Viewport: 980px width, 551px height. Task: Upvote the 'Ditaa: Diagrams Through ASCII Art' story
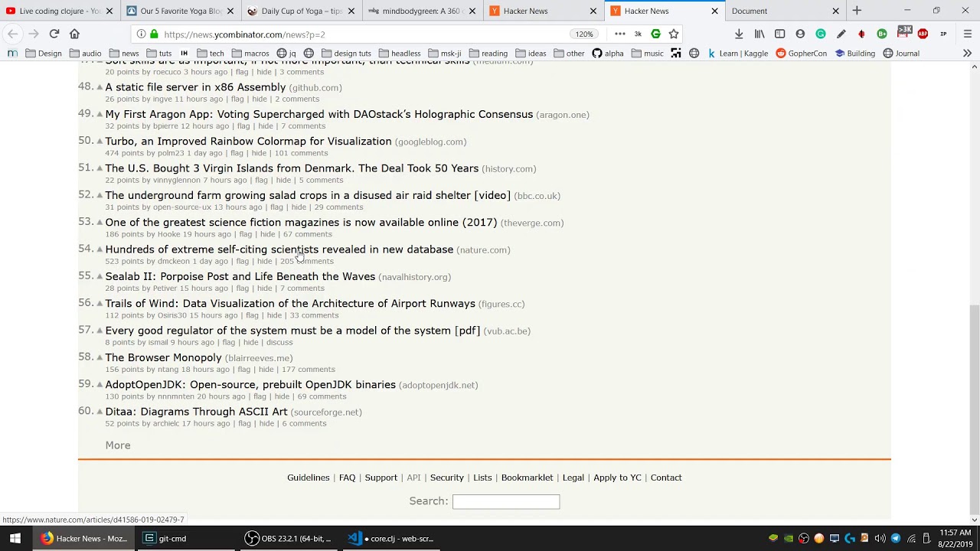coord(100,412)
